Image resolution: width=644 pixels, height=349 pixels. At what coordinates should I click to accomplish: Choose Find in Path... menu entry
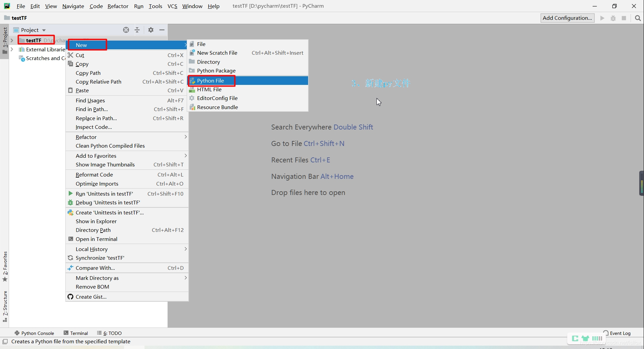(127, 109)
